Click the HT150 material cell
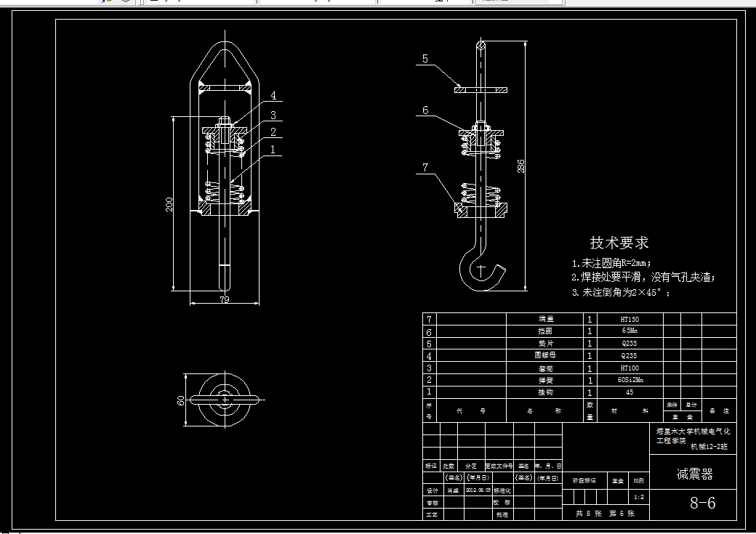 (x=630, y=319)
